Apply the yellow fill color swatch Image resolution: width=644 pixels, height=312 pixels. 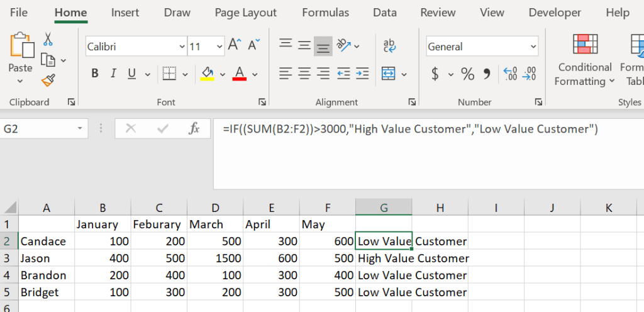[x=208, y=74]
